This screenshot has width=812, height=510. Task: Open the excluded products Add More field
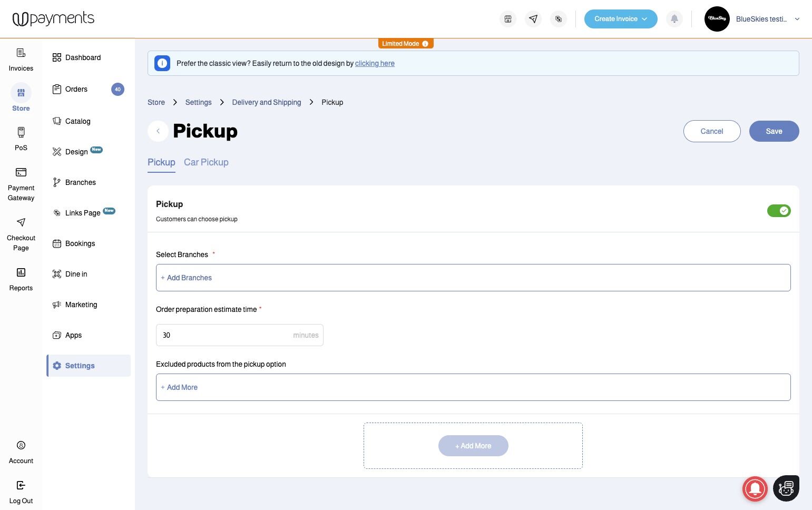pyautogui.click(x=473, y=387)
